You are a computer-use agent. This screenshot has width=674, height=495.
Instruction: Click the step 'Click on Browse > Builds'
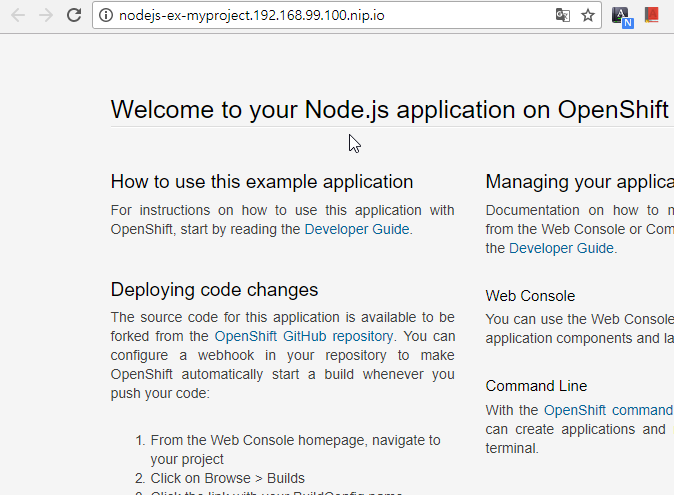pos(227,478)
